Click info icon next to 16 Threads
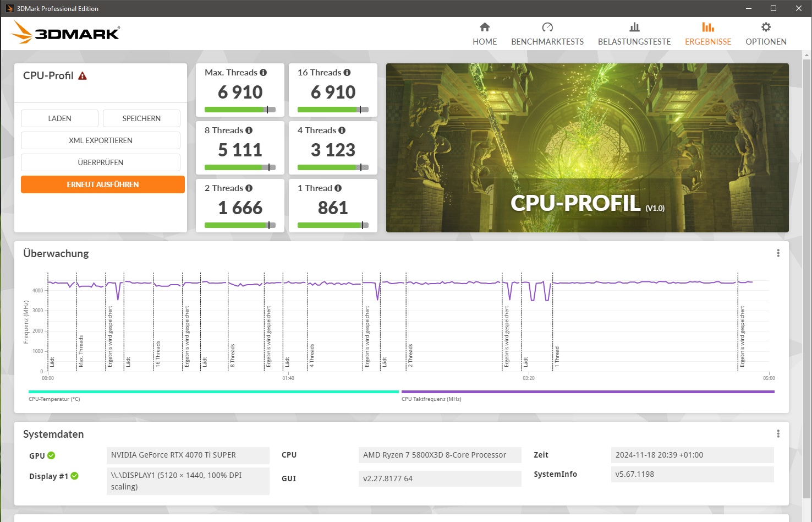Image resolution: width=812 pixels, height=522 pixels. [x=347, y=73]
